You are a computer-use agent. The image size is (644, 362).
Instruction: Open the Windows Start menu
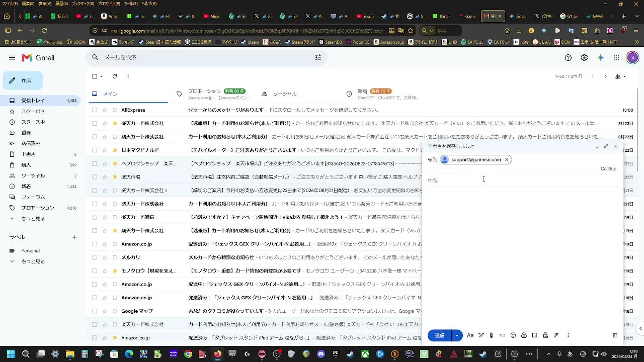pos(11,354)
